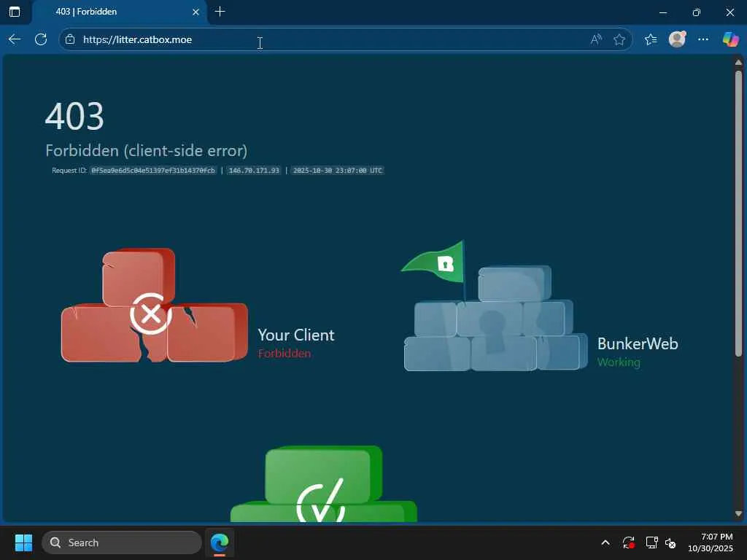Click the Your Client label

(x=296, y=335)
